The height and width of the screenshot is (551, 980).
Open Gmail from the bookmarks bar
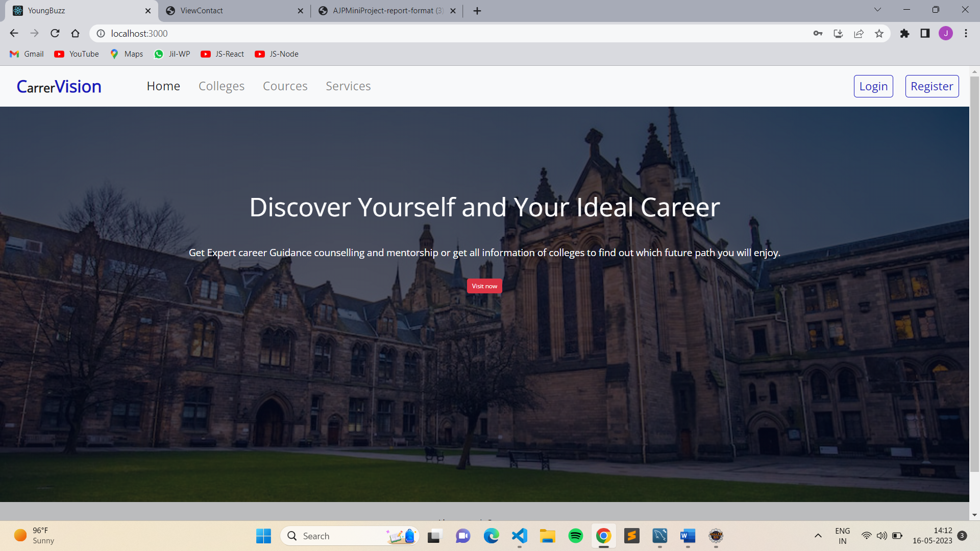point(26,54)
